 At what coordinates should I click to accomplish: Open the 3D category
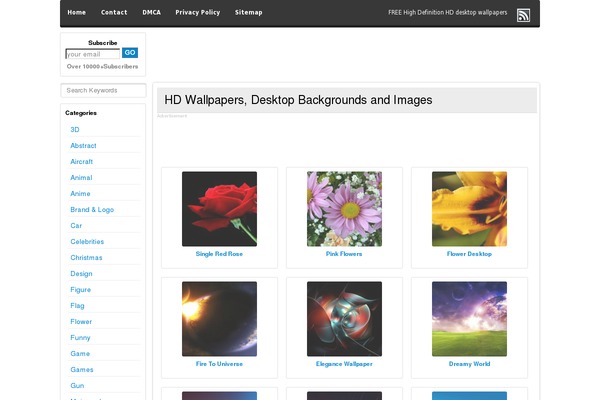pyautogui.click(x=75, y=129)
